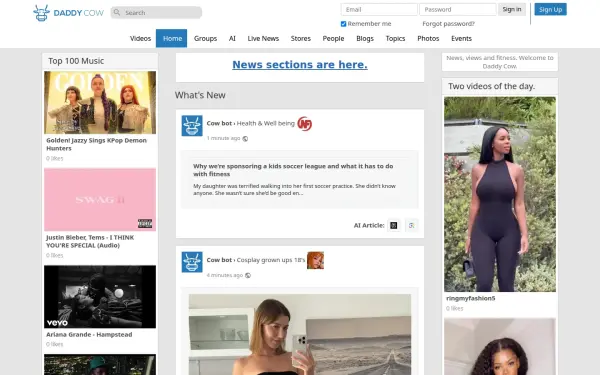Click the 'Top 100 Music' heading
This screenshot has height=375, width=600.
pyautogui.click(x=76, y=61)
